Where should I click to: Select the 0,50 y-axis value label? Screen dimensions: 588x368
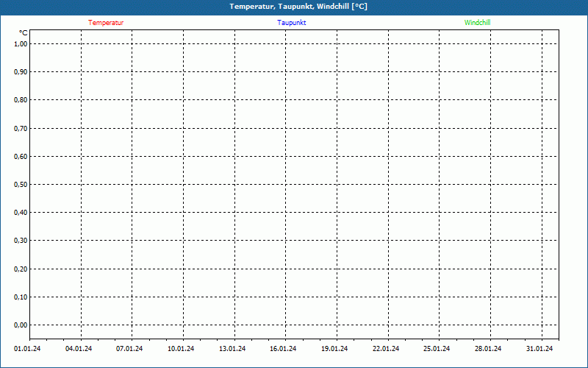click(21, 184)
